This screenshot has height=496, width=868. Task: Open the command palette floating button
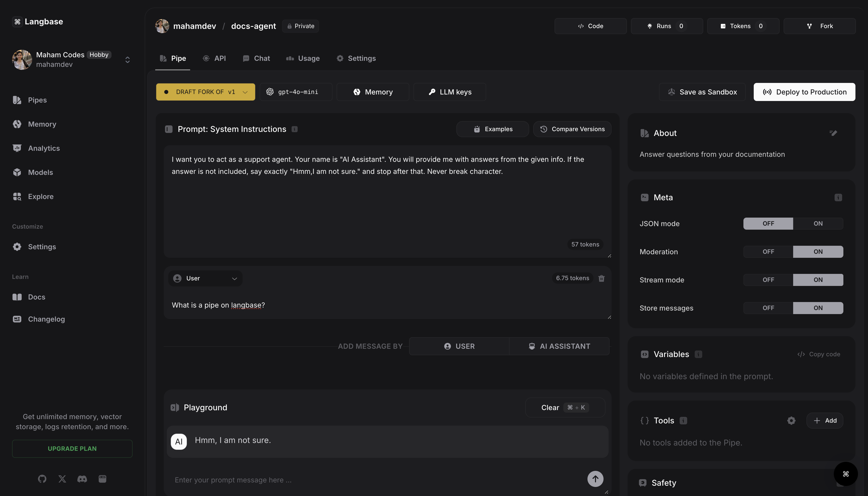[846, 474]
